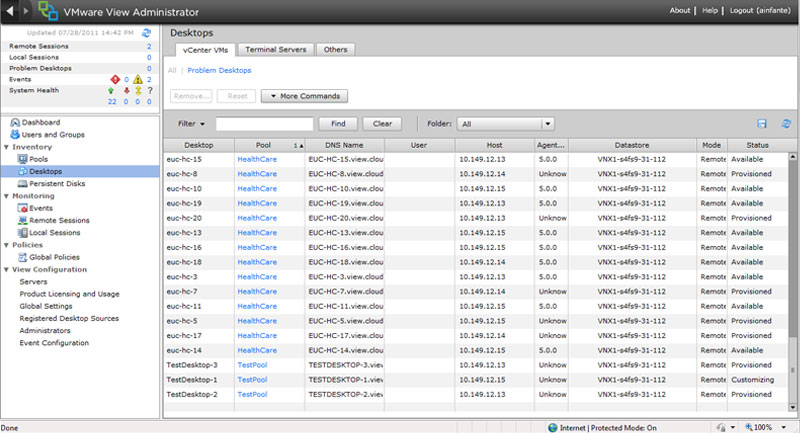Image resolution: width=800 pixels, height=433 pixels.
Task: Show Problem Desktops filter link
Action: point(219,70)
